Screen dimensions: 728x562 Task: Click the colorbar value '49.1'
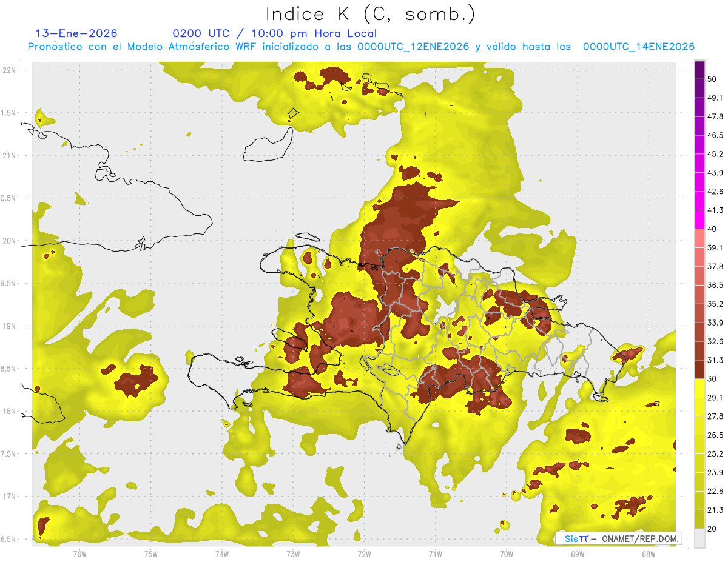coord(715,98)
